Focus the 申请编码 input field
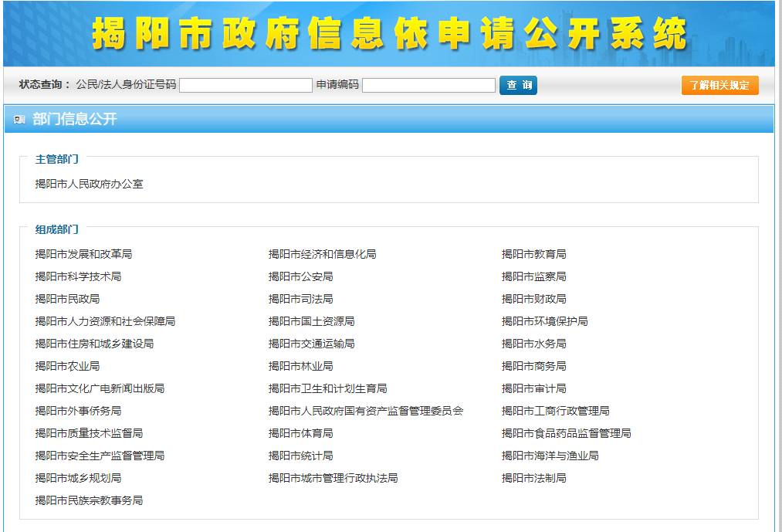Image resolution: width=782 pixels, height=532 pixels. point(429,86)
